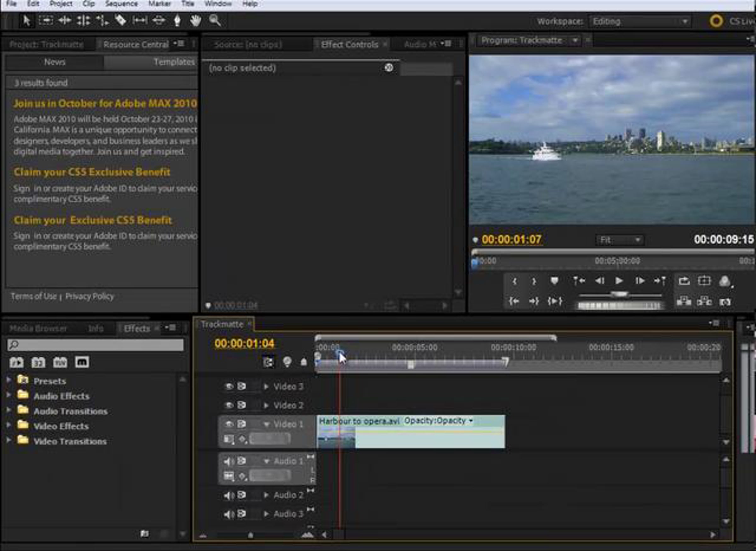Viewport: 756px width, 551px height.
Task: Switch to the Templates tab
Action: point(174,62)
